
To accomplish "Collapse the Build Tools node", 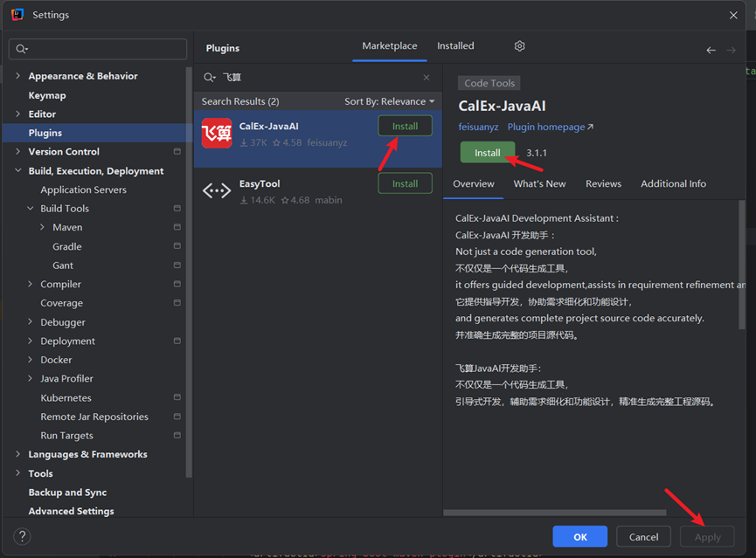I will pyautogui.click(x=30, y=208).
